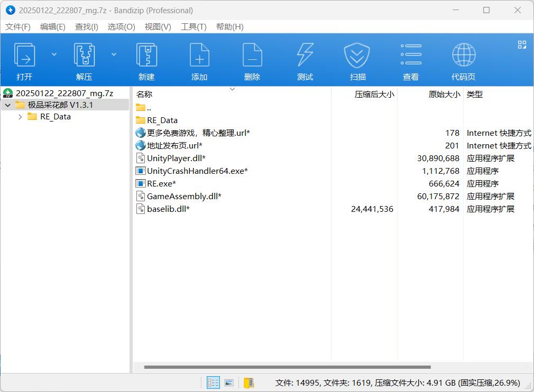The image size is (534, 392).
Task: Select the GameAssembly.dll file row
Action: [x=333, y=197]
